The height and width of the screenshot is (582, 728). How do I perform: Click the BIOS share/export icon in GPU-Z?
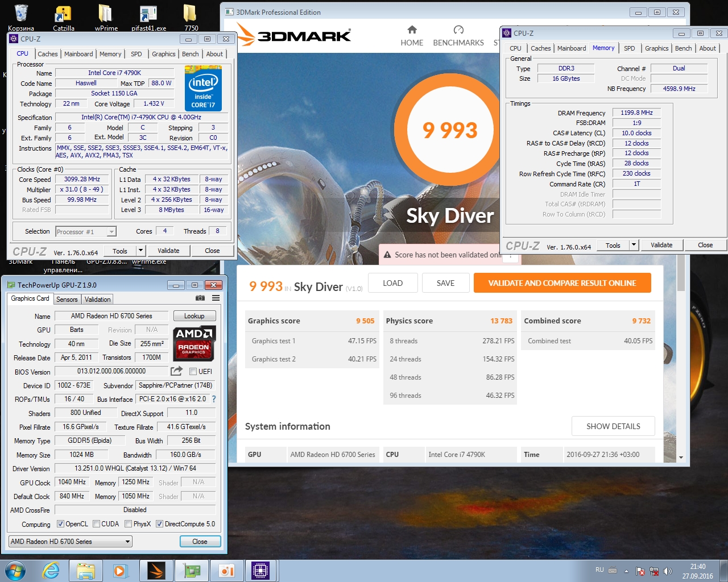(177, 371)
